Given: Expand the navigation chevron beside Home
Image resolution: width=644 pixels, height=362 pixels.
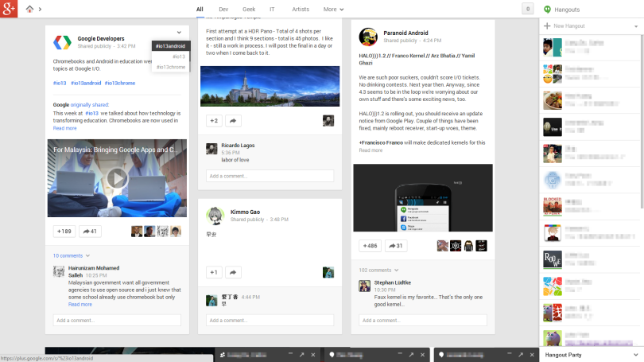Looking at the screenshot, I should [x=40, y=9].
